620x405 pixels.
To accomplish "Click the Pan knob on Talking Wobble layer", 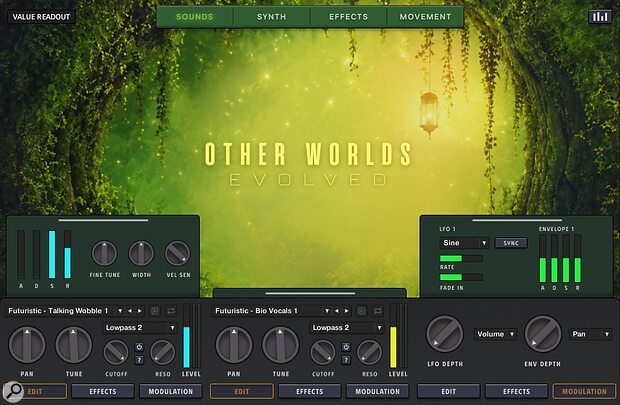I will tap(27, 345).
